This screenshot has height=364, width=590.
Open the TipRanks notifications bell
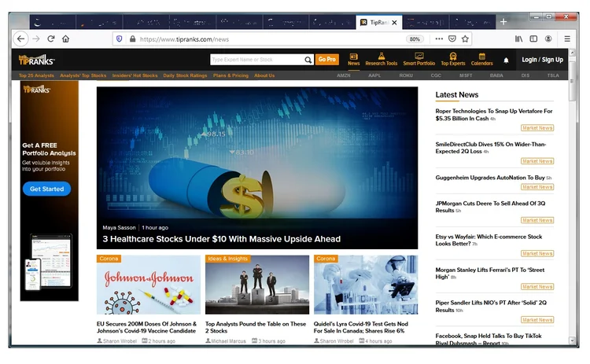[506, 61]
